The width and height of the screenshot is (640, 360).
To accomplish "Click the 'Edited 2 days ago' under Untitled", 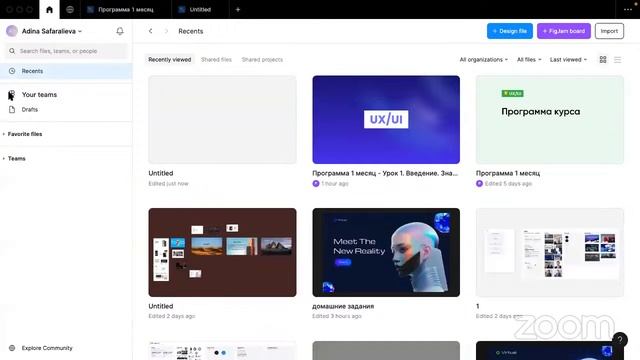I will pyautogui.click(x=172, y=316).
